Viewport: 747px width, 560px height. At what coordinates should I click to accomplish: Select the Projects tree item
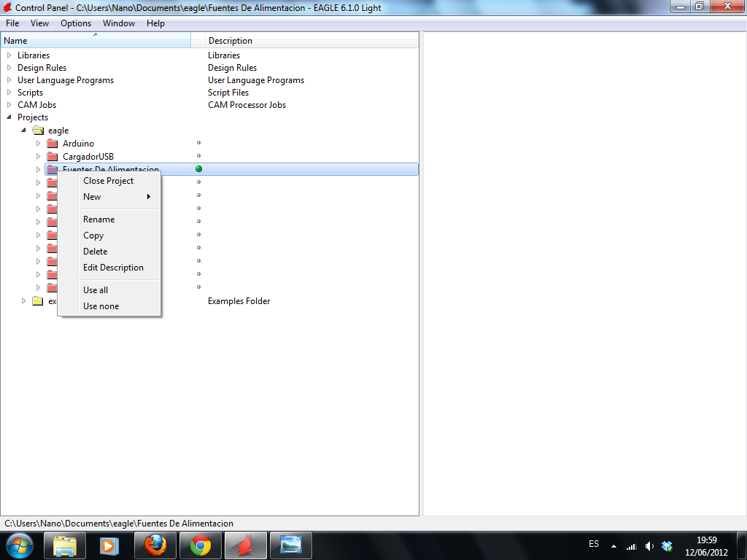(33, 117)
